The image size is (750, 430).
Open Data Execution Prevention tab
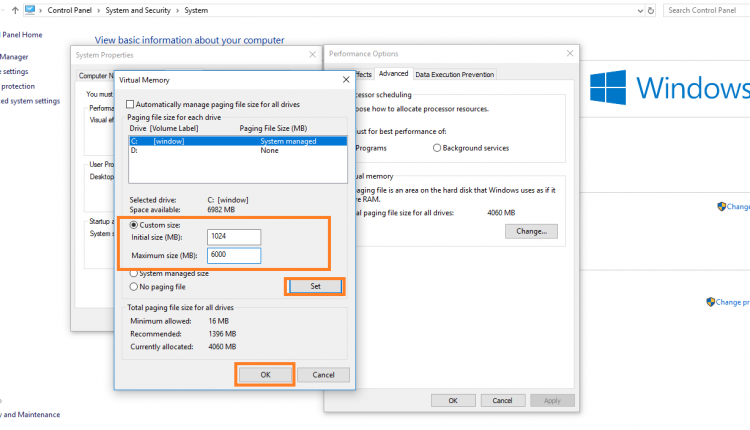(454, 75)
